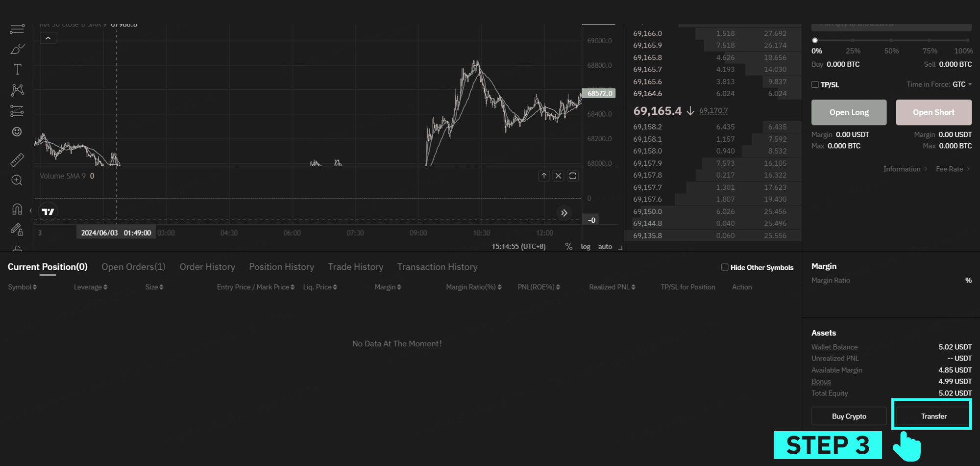
Task: Click the scroll to latest bar arrows
Action: coord(564,213)
